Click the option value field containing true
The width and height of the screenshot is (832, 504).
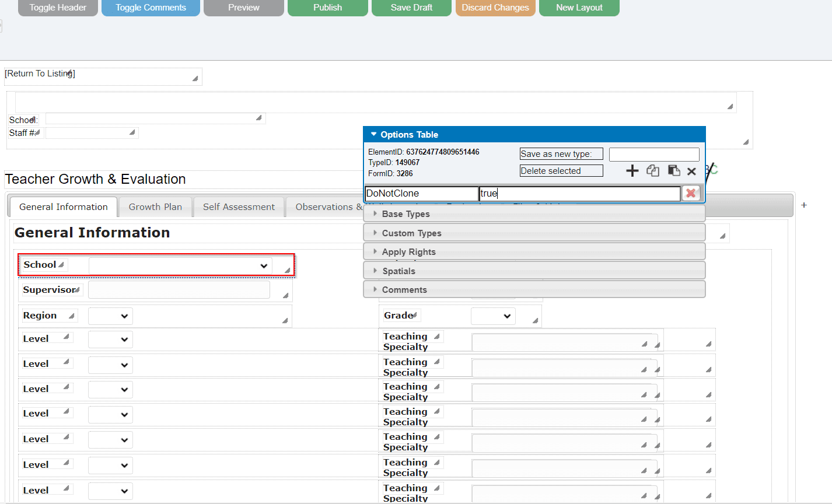point(580,194)
